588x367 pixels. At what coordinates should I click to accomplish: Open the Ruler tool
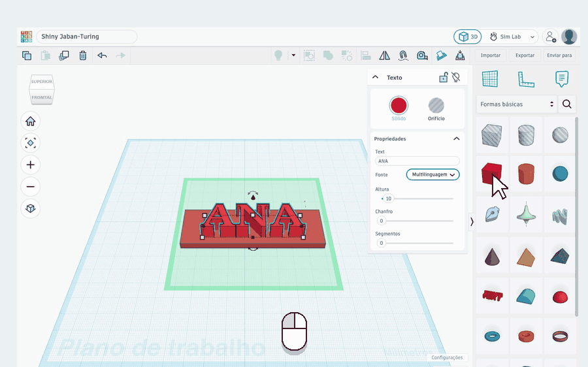pos(526,79)
